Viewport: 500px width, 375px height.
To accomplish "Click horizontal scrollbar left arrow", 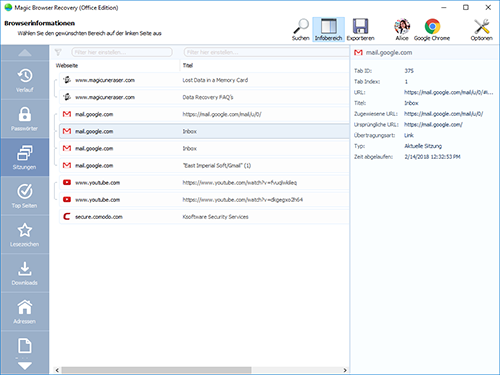I will pos(57,370).
